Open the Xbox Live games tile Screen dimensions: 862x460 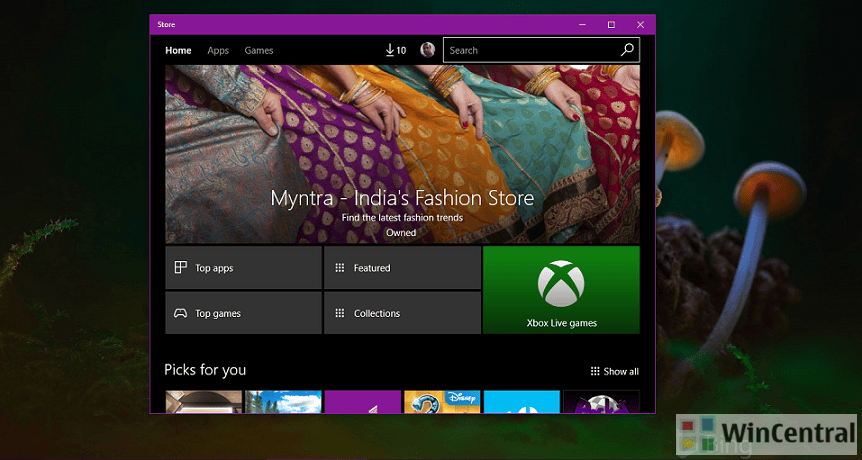coord(561,290)
